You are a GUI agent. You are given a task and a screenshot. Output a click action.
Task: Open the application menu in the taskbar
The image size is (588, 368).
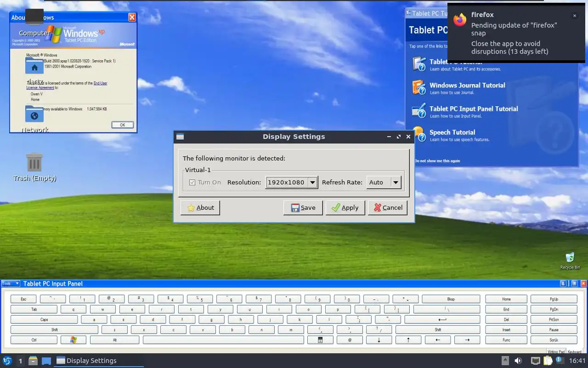tap(7, 361)
